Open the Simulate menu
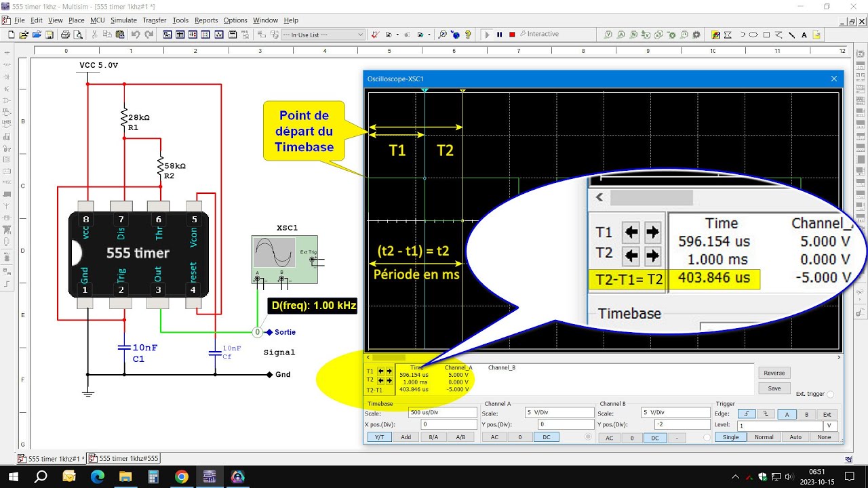The width and height of the screenshot is (868, 488). [123, 20]
